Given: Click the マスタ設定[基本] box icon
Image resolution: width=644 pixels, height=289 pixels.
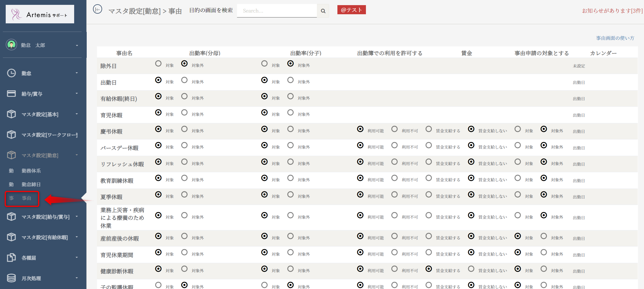Looking at the screenshot, I should (11, 114).
